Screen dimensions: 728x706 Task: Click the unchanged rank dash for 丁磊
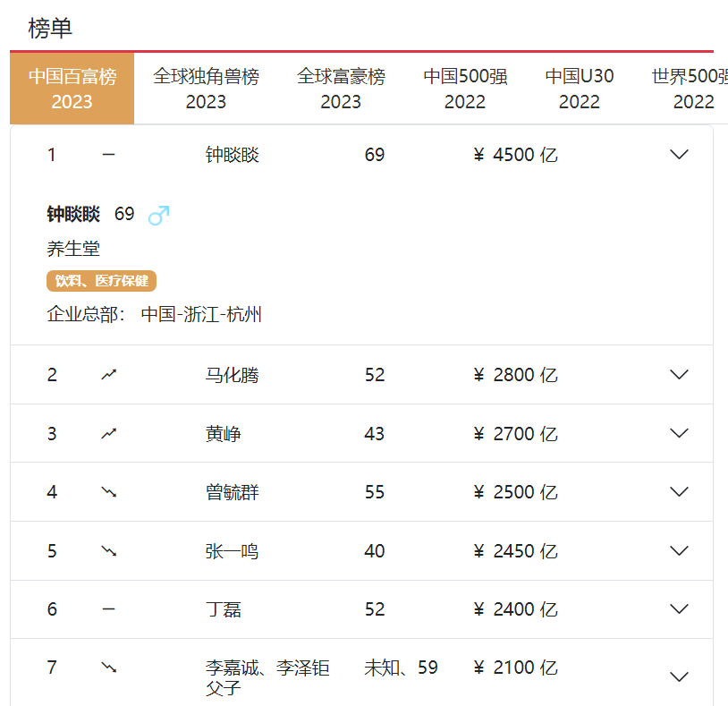click(x=109, y=609)
